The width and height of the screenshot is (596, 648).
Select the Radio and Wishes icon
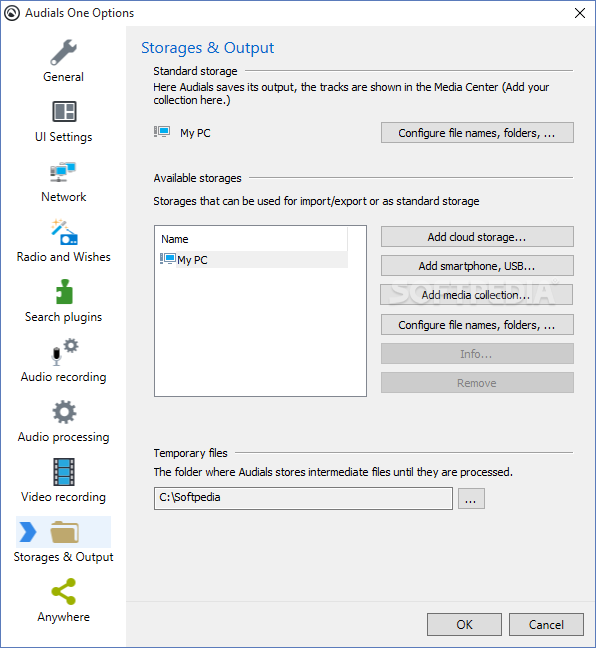point(64,232)
